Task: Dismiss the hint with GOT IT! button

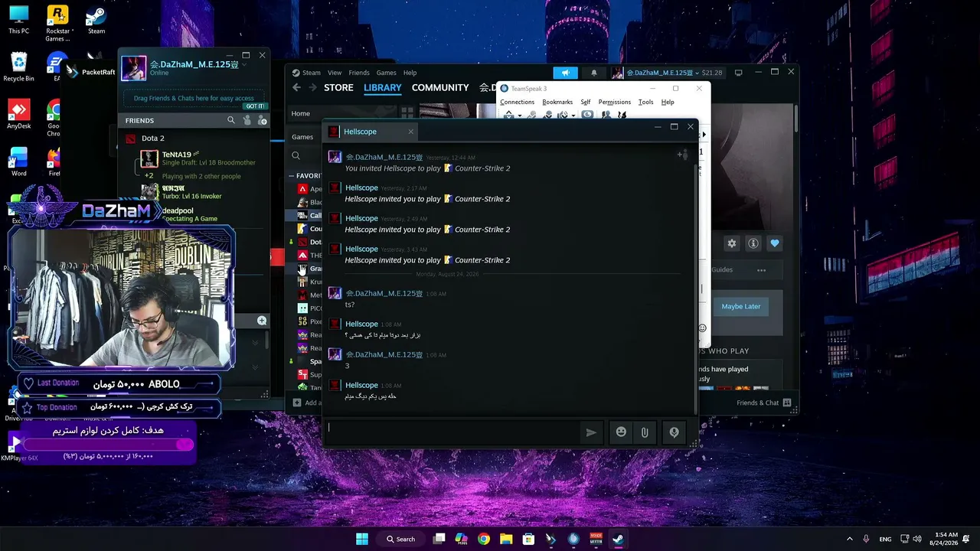Action: (255, 106)
